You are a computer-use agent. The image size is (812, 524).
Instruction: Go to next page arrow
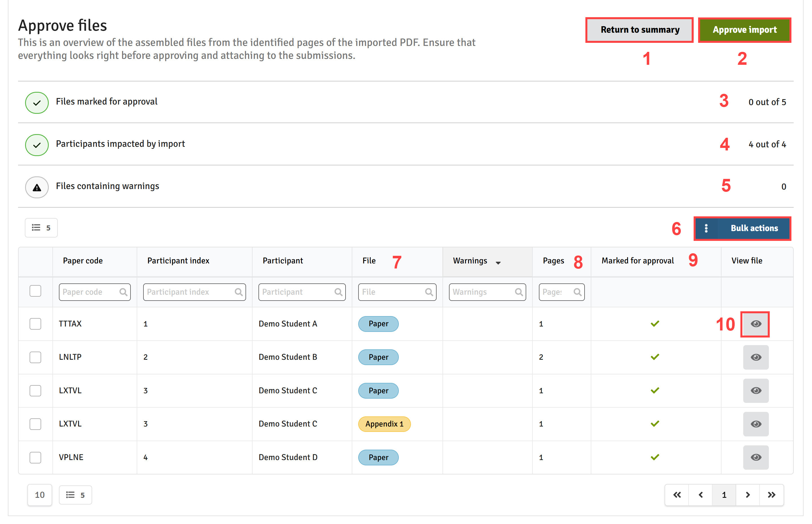(x=748, y=495)
